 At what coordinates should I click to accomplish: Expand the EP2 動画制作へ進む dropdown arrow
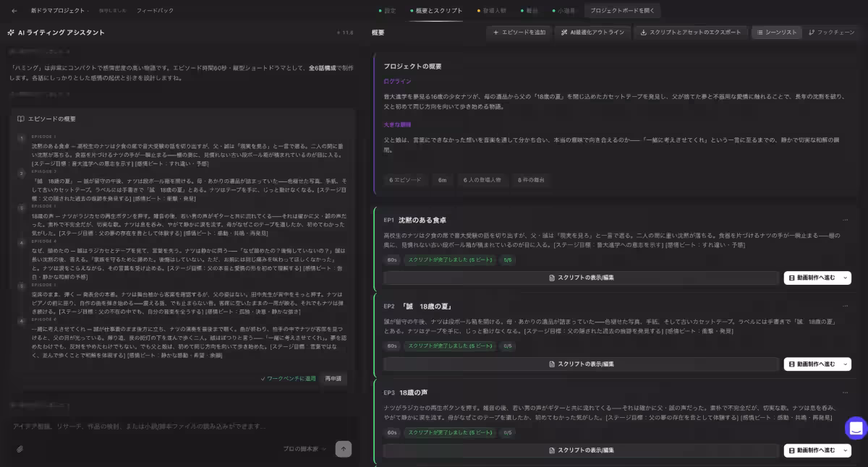point(846,364)
